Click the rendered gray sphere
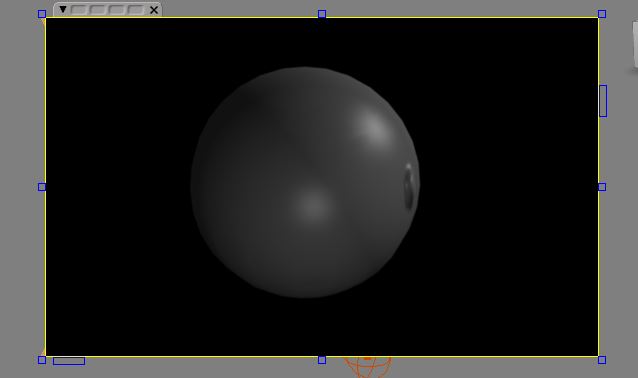The image size is (638, 378). tap(305, 182)
